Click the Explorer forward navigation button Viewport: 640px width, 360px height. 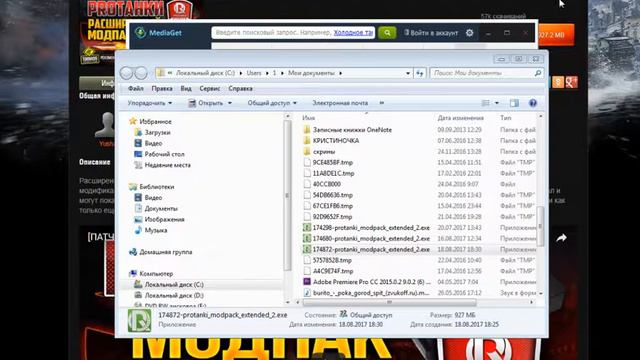coord(141,73)
